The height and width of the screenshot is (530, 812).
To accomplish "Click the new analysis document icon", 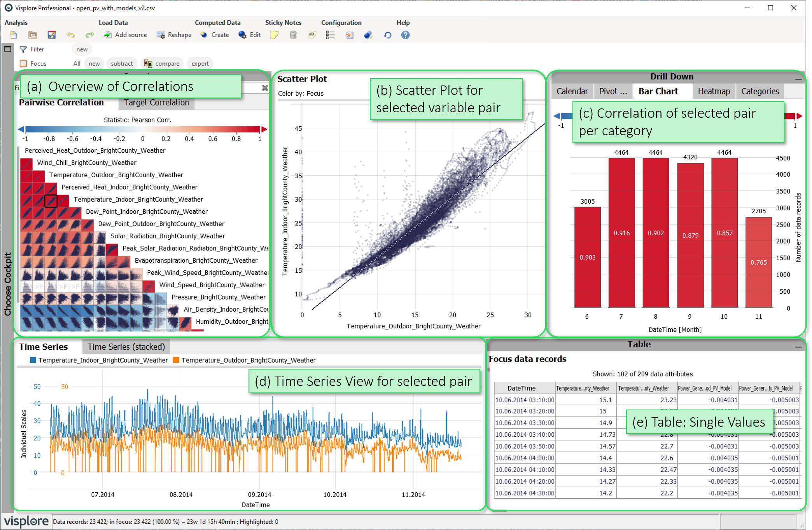I will [x=14, y=35].
